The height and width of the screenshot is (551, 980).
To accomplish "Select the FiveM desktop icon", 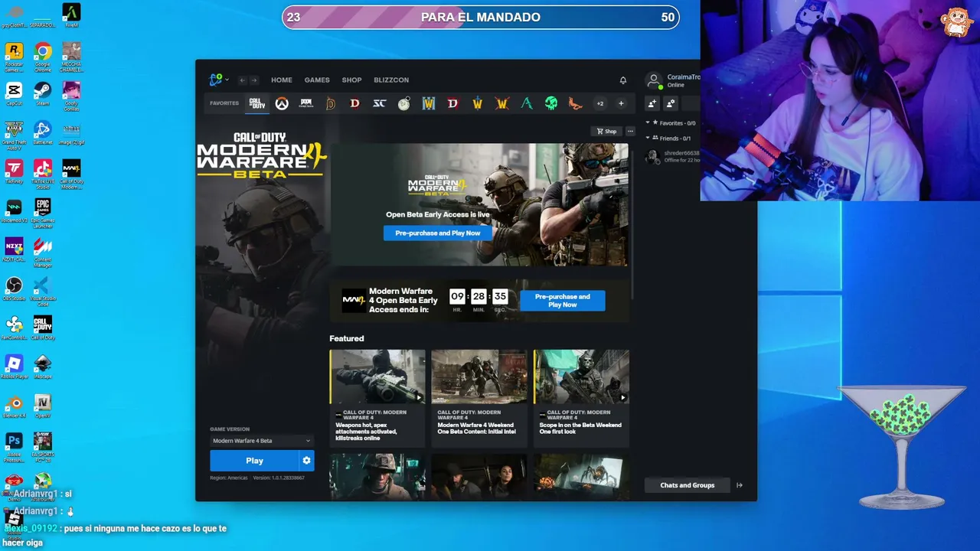I will [x=71, y=16].
